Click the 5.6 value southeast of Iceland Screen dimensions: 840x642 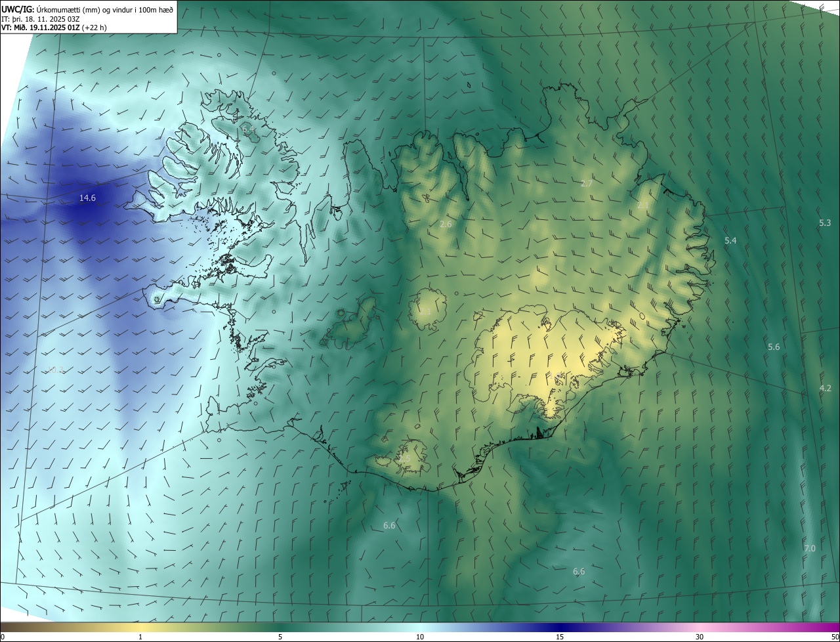[774, 347]
